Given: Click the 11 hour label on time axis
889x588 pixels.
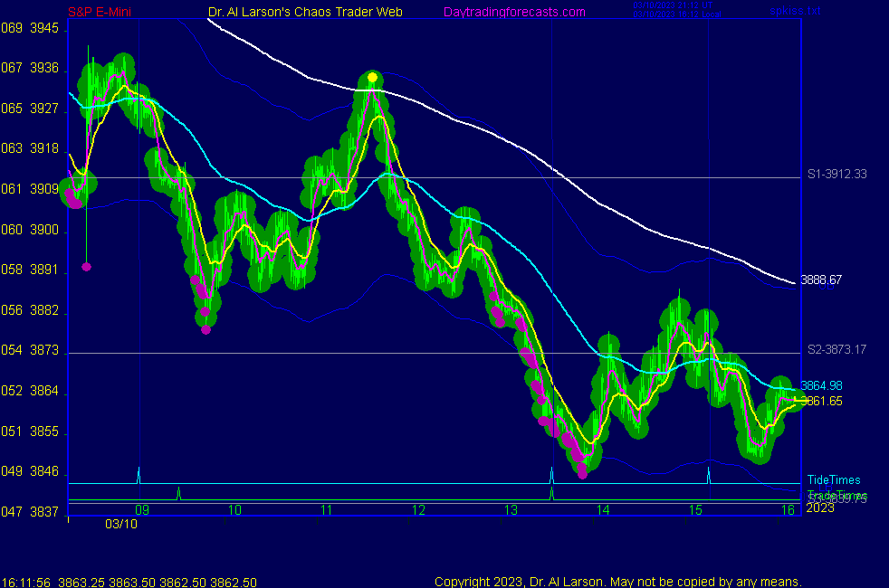Looking at the screenshot, I should [327, 510].
